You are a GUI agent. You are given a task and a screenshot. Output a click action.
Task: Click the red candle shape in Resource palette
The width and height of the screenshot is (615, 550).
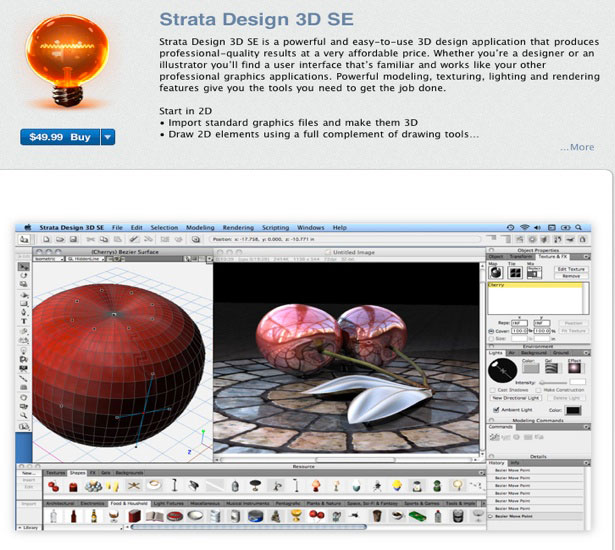coord(73,487)
